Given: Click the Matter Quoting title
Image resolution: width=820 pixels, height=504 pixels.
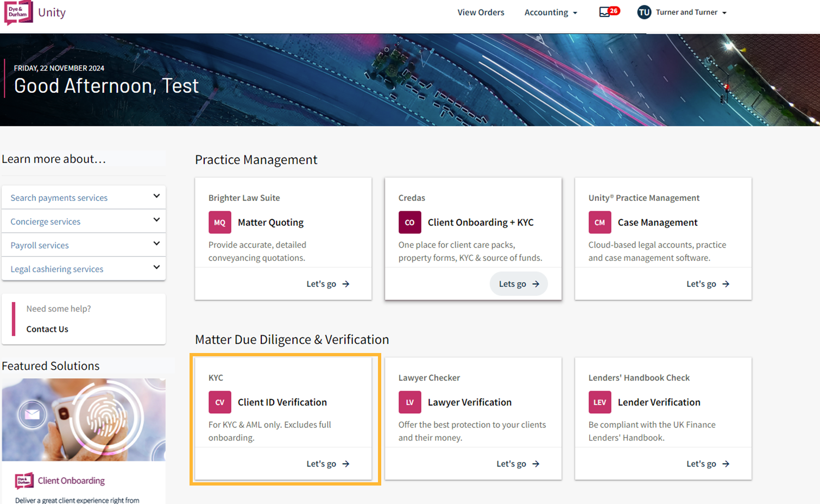Looking at the screenshot, I should (270, 222).
